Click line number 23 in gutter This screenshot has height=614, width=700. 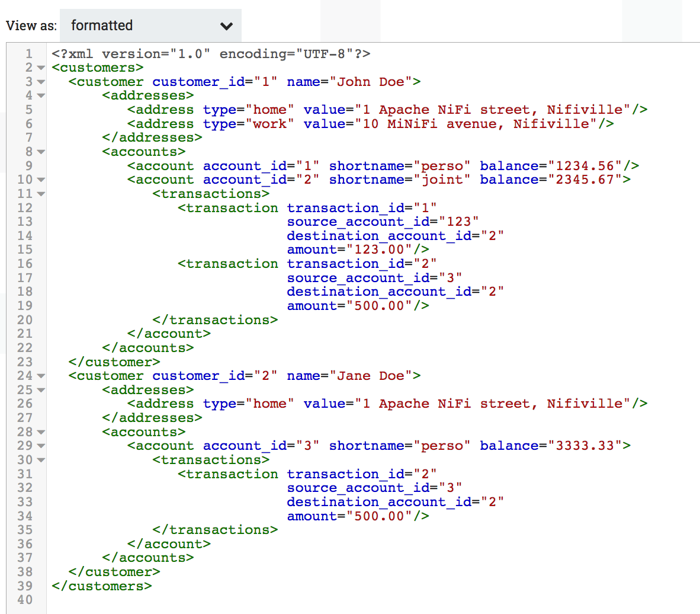pos(25,362)
